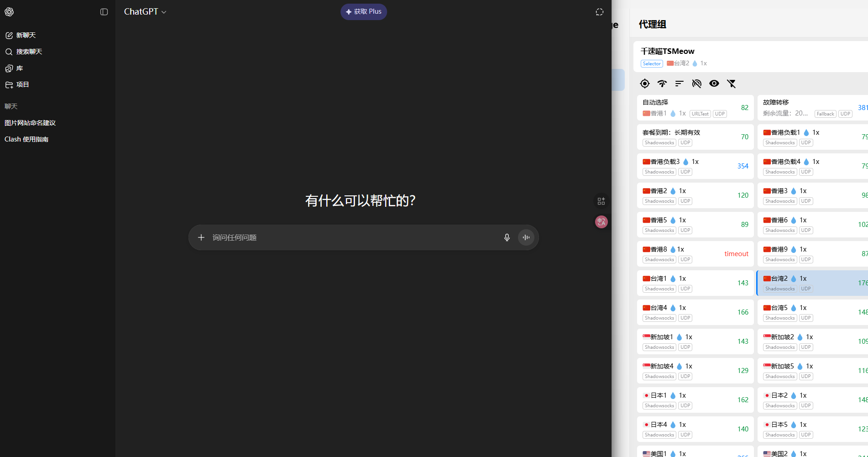Collapse the sidebar with the panel icon
The height and width of the screenshot is (457, 868).
(104, 12)
